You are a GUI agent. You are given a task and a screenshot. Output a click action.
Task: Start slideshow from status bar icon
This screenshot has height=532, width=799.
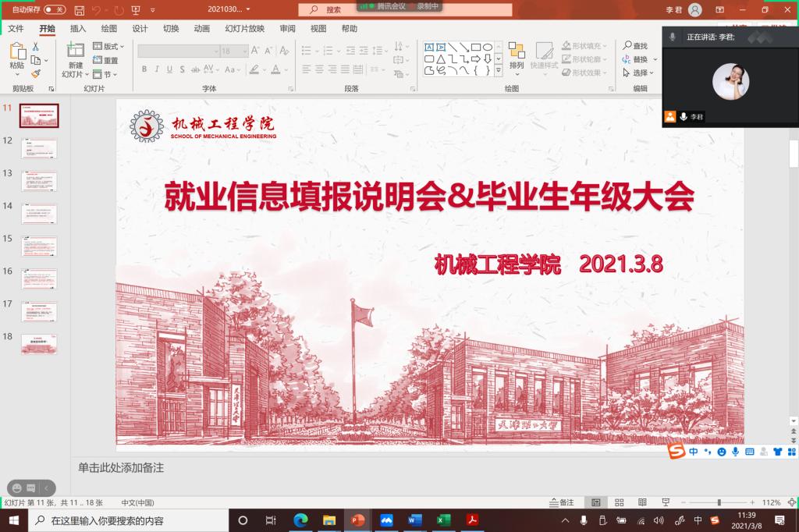666,502
